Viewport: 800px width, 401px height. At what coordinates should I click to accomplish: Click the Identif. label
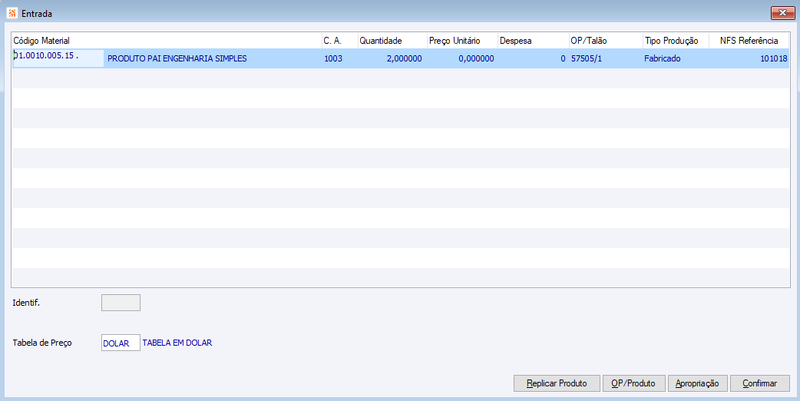[26, 303]
